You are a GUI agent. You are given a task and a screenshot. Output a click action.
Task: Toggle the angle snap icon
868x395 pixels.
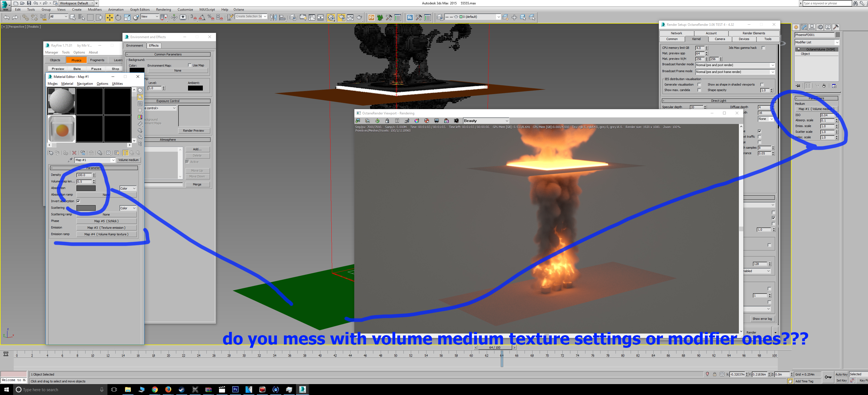coord(202,17)
